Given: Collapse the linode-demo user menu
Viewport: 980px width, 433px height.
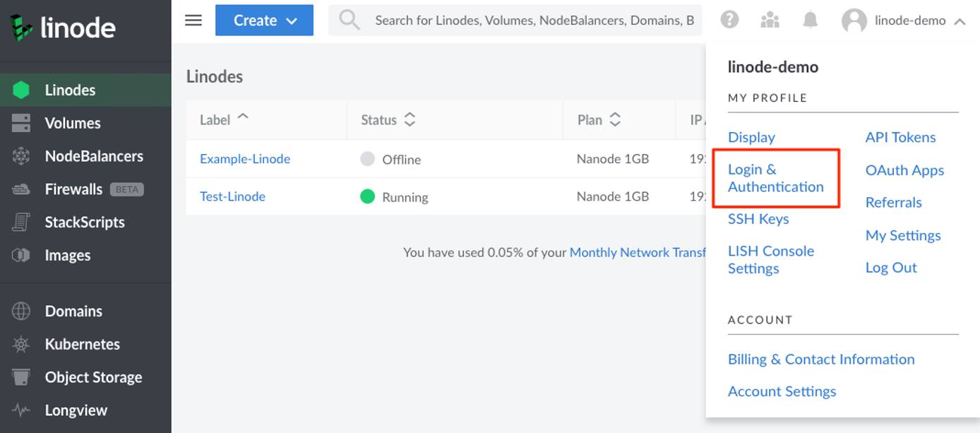Looking at the screenshot, I should click(960, 21).
